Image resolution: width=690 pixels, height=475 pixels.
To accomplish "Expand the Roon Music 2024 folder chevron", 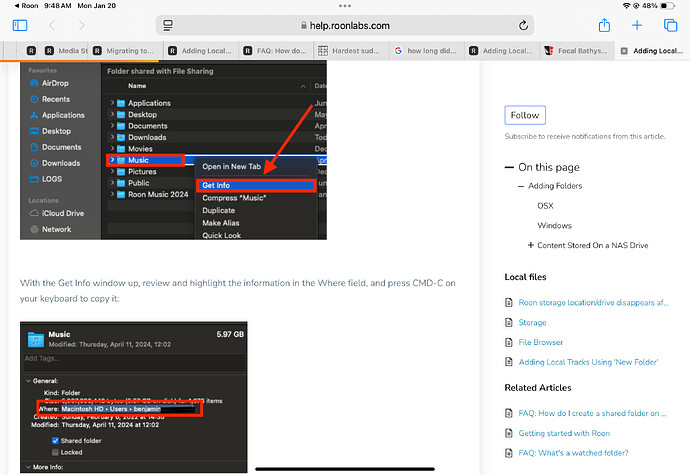I will [x=112, y=194].
